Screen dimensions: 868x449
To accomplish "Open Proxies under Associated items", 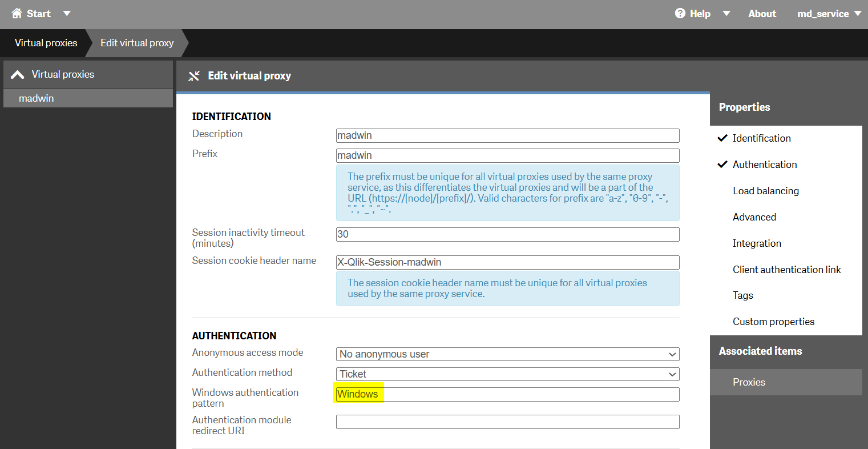I will (786, 382).
